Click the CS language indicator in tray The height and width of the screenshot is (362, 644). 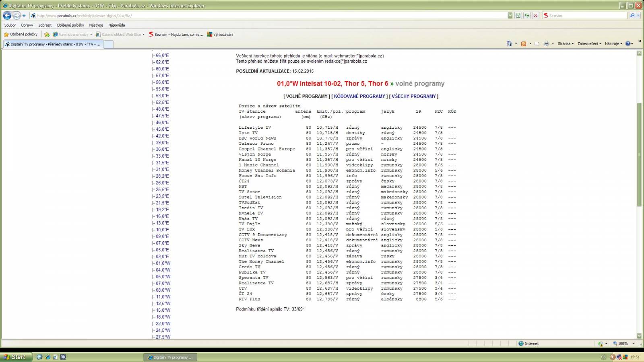pyautogui.click(x=603, y=357)
